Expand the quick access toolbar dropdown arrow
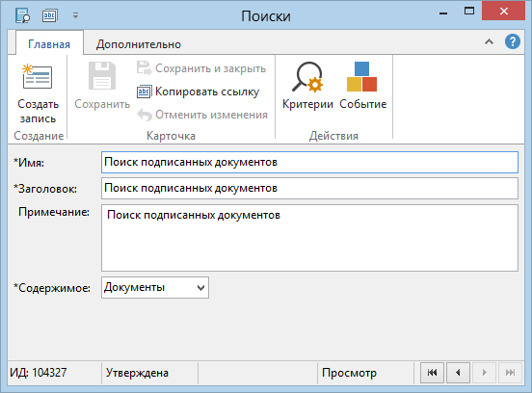The height and width of the screenshot is (393, 532). (x=76, y=15)
